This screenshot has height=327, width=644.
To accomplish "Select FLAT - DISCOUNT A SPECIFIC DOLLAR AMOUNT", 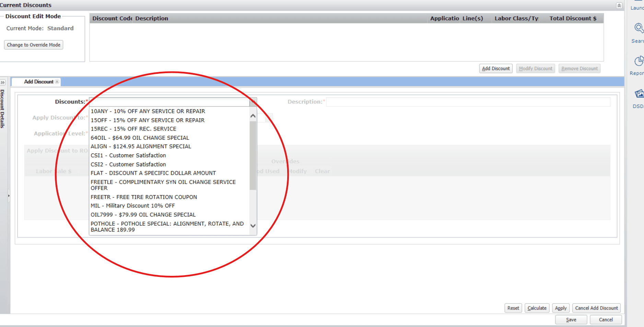I will [x=153, y=173].
